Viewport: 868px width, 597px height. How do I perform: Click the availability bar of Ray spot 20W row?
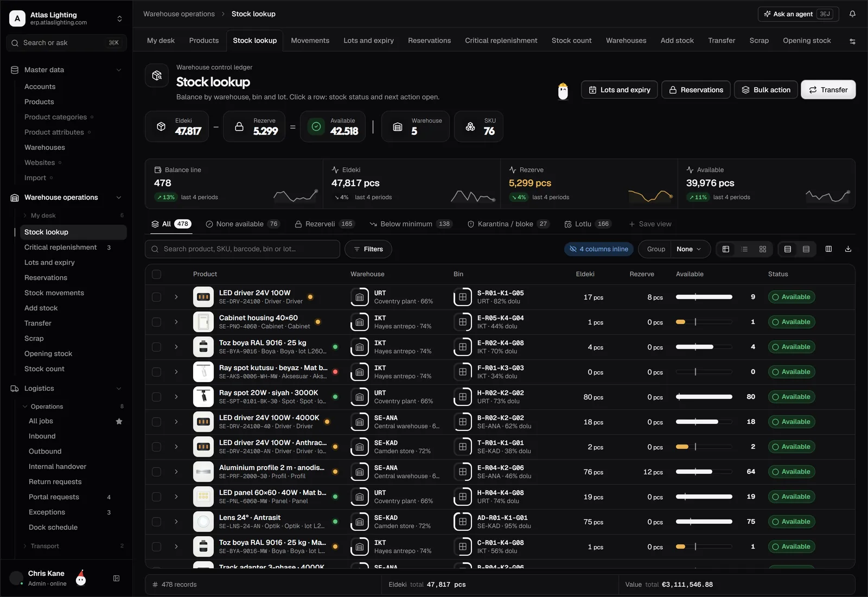704,397
